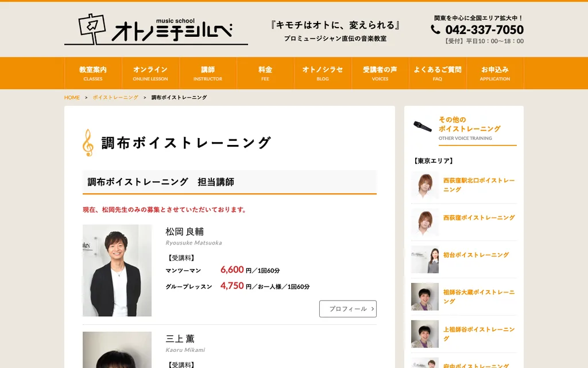Click the オトノミチシルベ music school logo

156,29
